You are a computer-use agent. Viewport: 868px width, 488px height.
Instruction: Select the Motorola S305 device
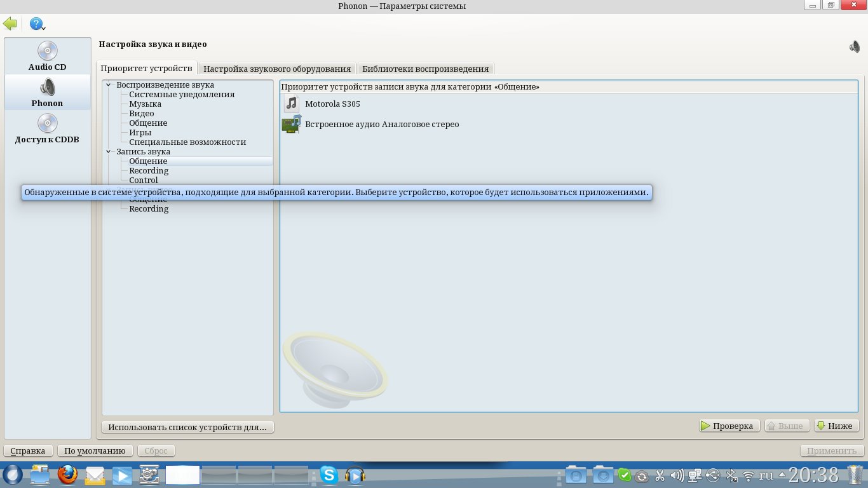pyautogui.click(x=332, y=104)
